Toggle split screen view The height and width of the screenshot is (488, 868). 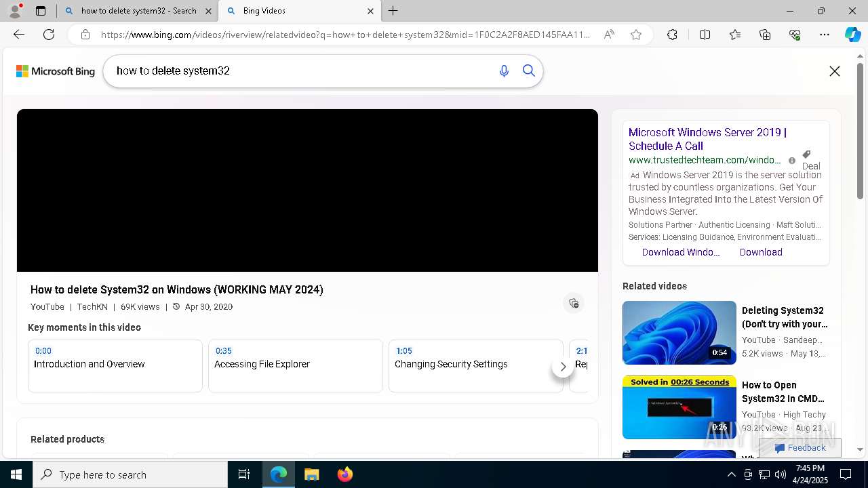coord(705,35)
